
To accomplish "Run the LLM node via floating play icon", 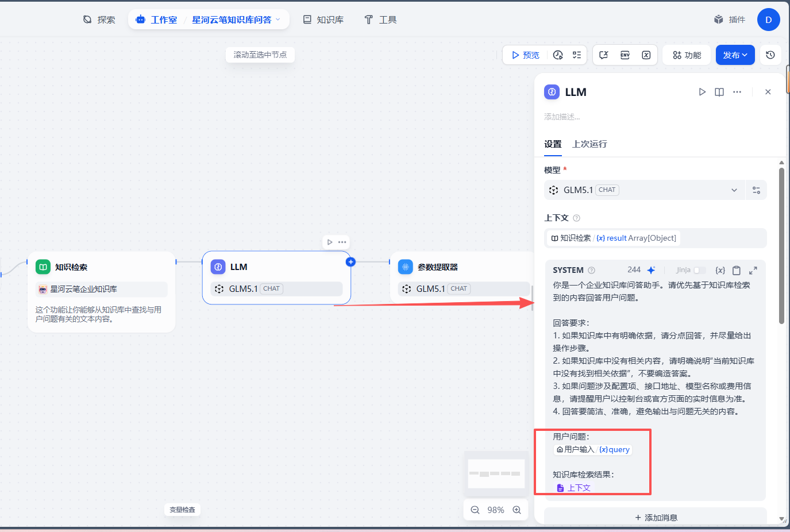I will (330, 242).
